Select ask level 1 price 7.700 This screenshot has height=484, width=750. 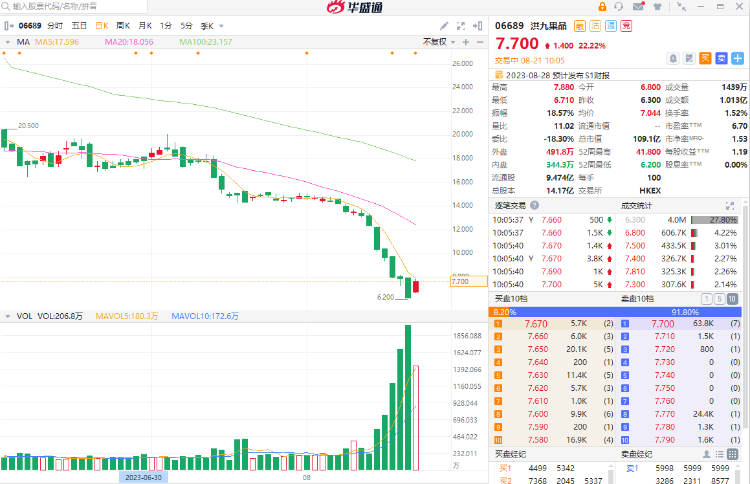(x=663, y=324)
